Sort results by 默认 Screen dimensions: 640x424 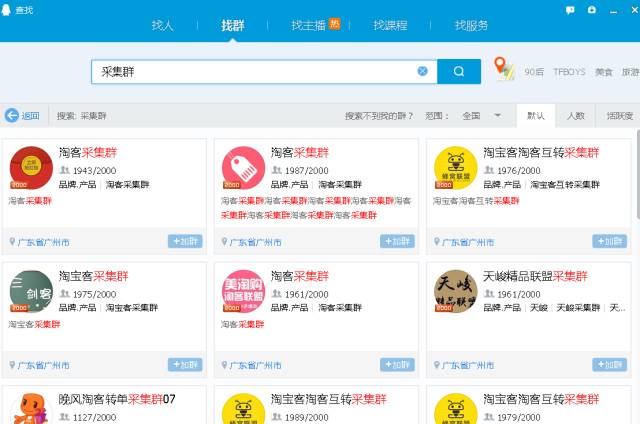coord(536,116)
